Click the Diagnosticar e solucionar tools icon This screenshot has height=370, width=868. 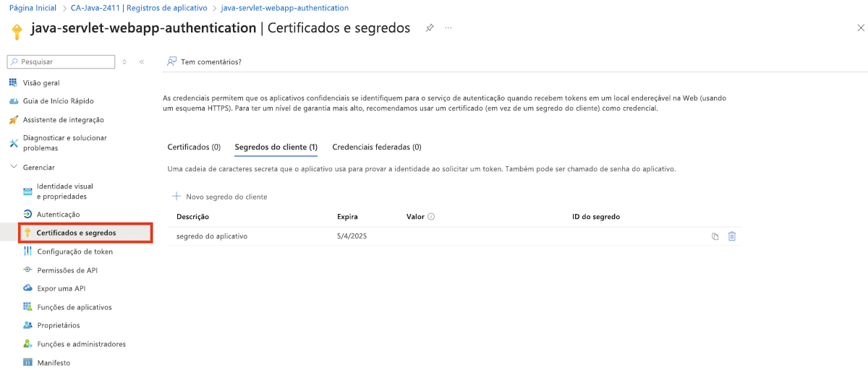coord(13,143)
